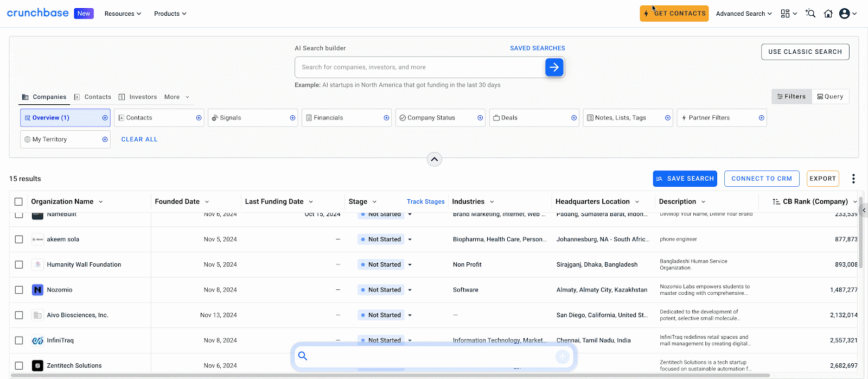Add Contacts filter using its plus icon

199,118
